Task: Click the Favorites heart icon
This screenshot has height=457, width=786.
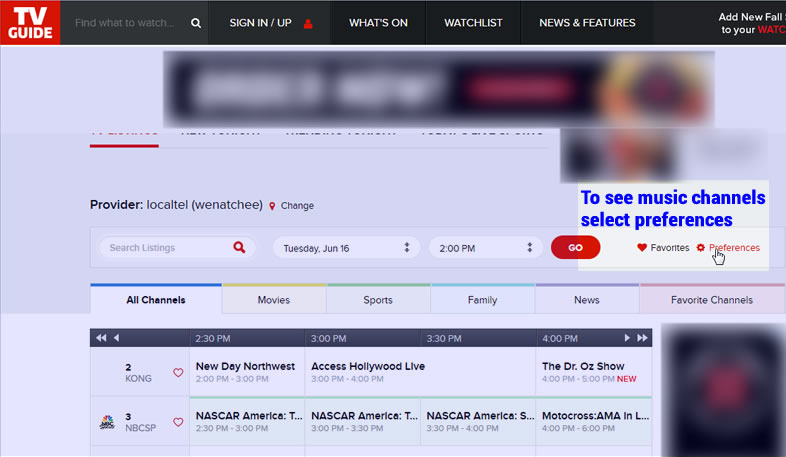Action: tap(642, 247)
